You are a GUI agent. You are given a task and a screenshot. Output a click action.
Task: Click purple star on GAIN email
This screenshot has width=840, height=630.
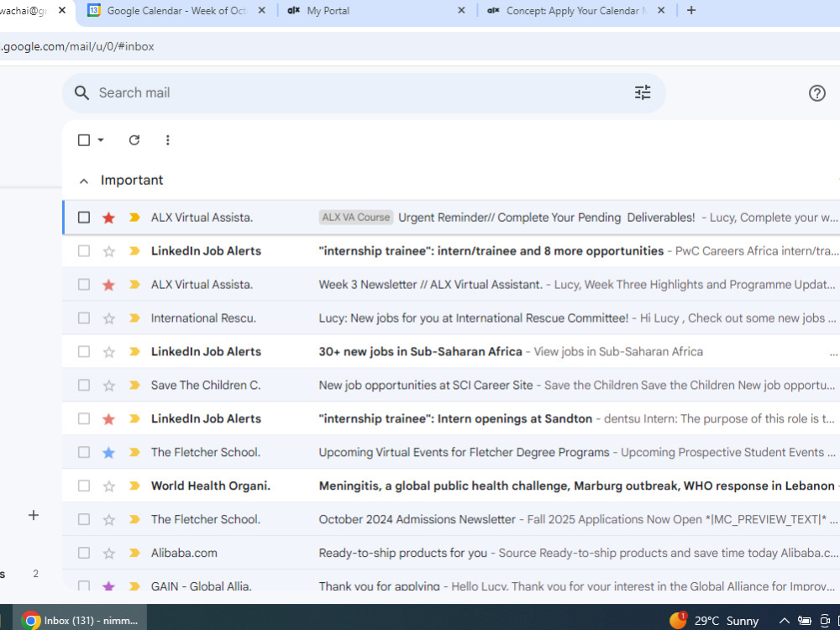[x=108, y=586]
